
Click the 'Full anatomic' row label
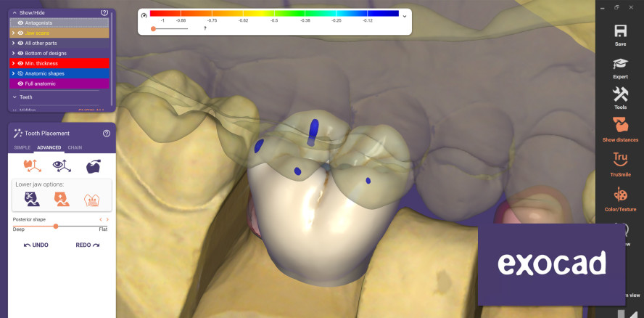41,83
